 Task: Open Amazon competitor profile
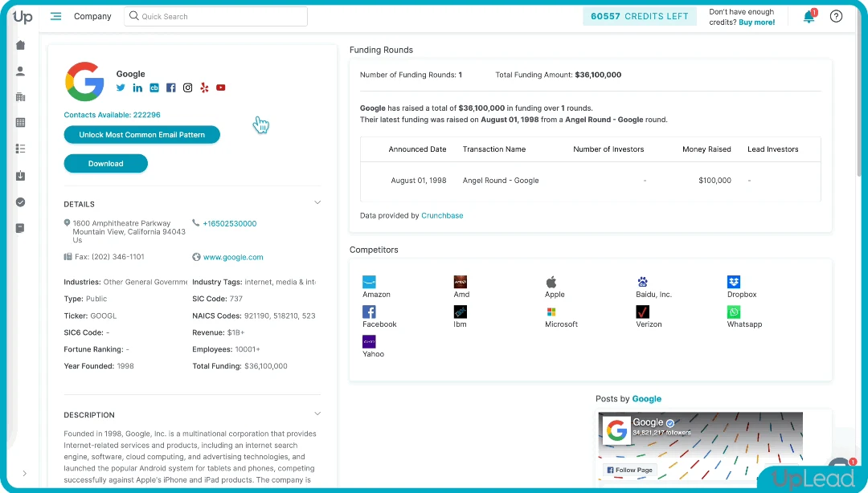coord(376,287)
